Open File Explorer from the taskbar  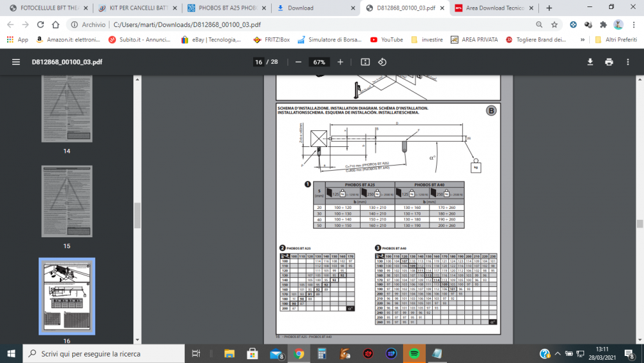(229, 353)
